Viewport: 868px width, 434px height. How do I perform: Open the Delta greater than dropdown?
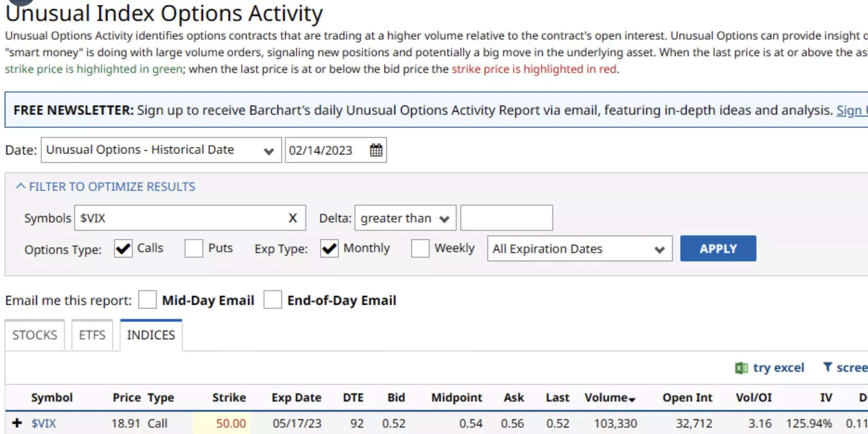(405, 218)
